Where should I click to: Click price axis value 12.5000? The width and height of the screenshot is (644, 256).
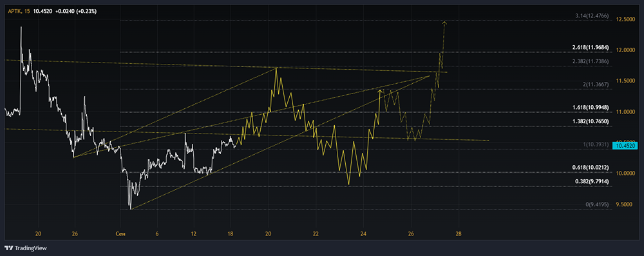[626, 20]
